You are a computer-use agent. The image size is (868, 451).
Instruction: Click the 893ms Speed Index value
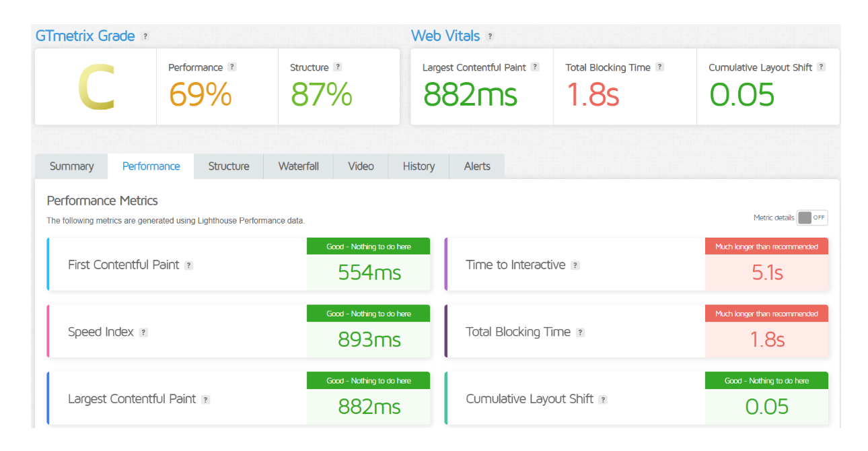(369, 340)
